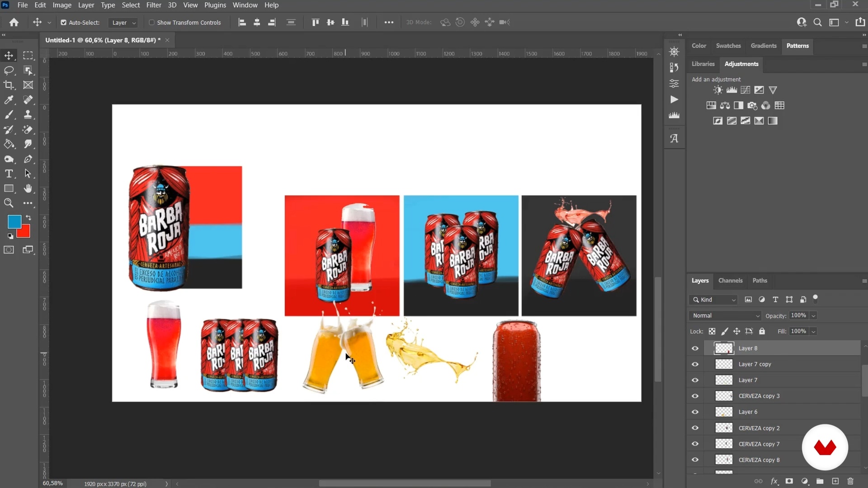
Task: Open the Adjustments panel flyout menu
Action: 864,65
